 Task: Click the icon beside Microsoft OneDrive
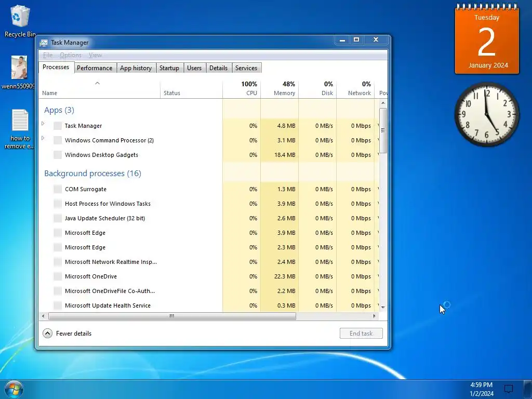pyautogui.click(x=58, y=276)
